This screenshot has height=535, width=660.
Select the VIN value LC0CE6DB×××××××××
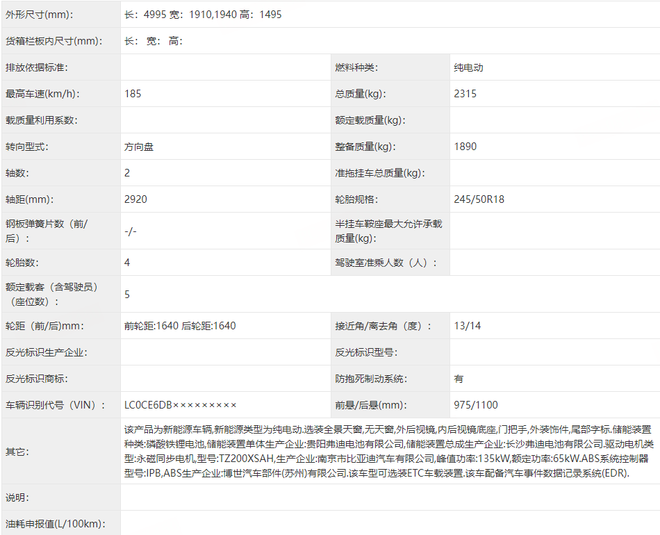[x=180, y=405]
